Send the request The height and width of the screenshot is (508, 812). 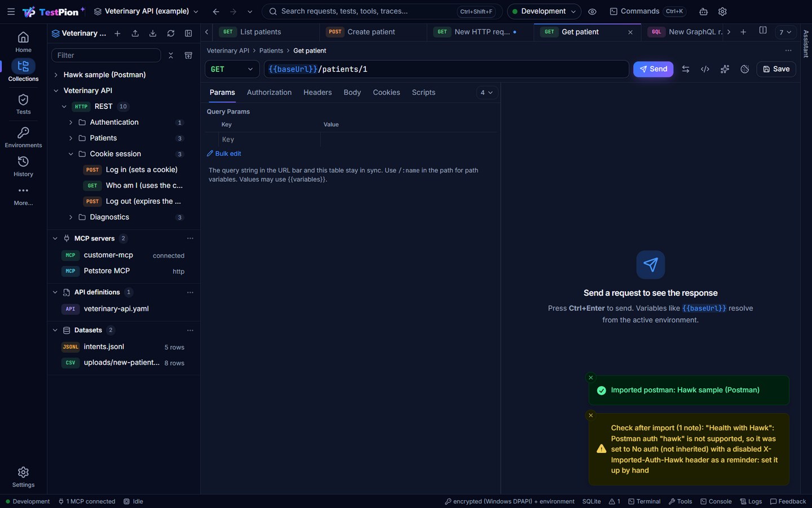(x=653, y=69)
